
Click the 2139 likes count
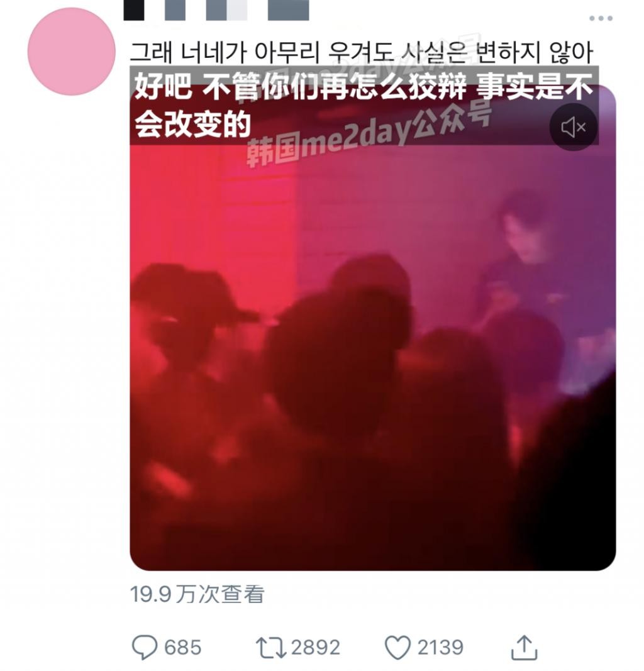coord(440,648)
